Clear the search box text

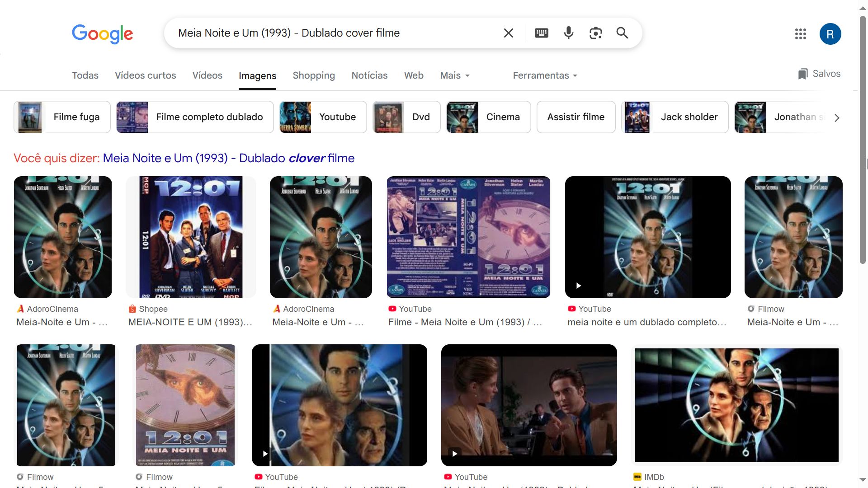[508, 33]
